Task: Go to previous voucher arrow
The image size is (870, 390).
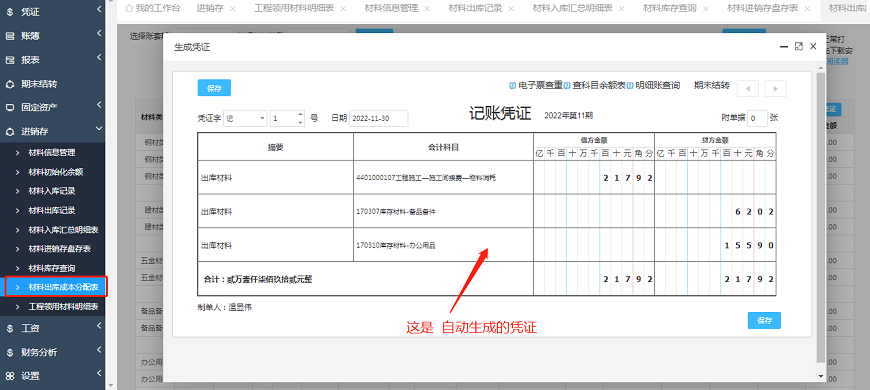Action: (x=747, y=88)
